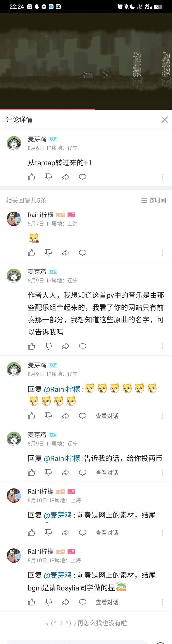
Task: Change sort order via 按时间
Action: (154, 200)
